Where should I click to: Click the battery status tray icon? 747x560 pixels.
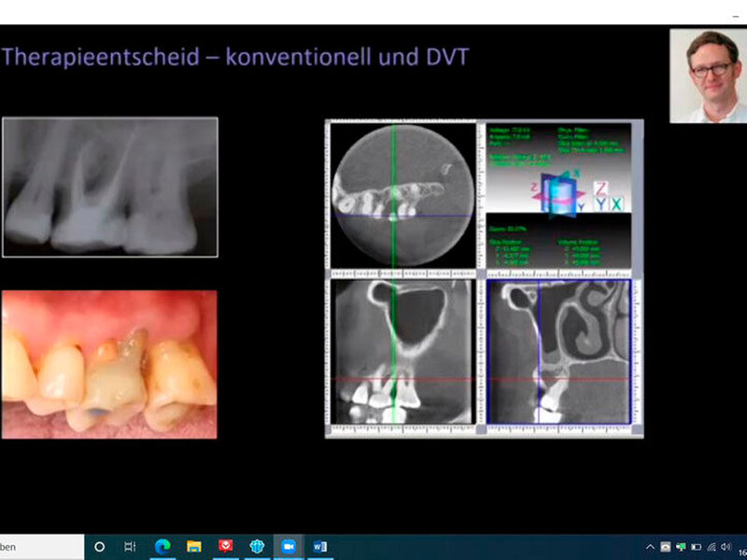coord(696,546)
